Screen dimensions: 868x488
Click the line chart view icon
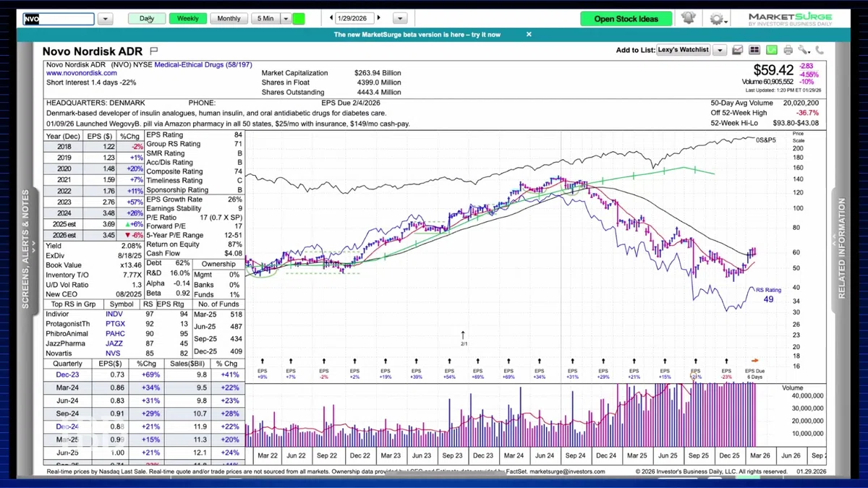(x=738, y=50)
